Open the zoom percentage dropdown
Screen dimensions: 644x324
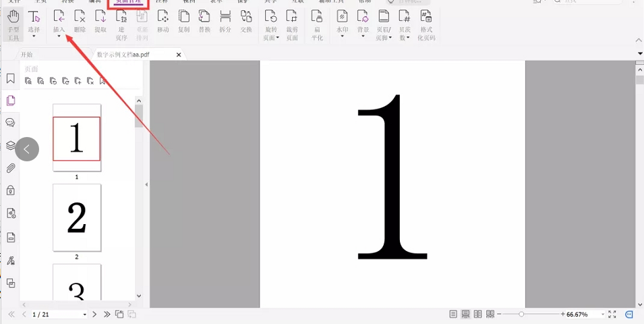pos(603,315)
